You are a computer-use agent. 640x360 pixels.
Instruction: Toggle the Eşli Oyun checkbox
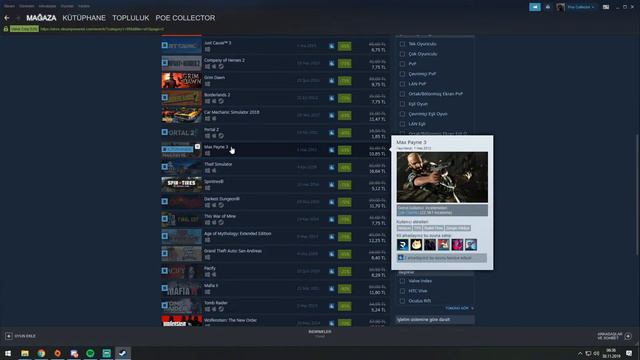pyautogui.click(x=402, y=104)
